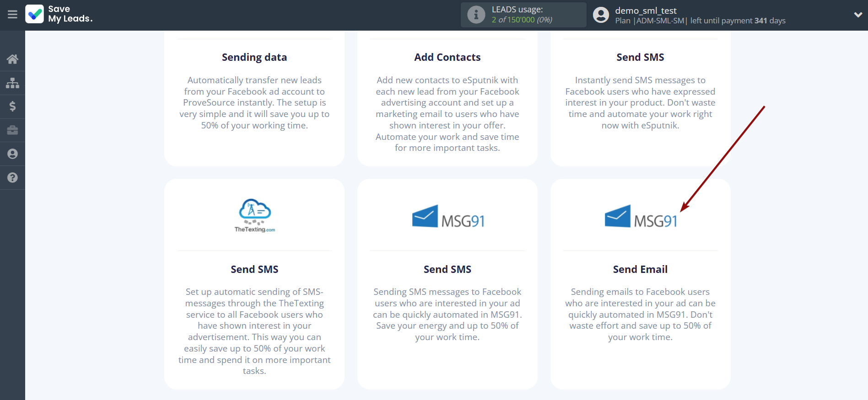Open briefcase icon in sidebar

[12, 130]
